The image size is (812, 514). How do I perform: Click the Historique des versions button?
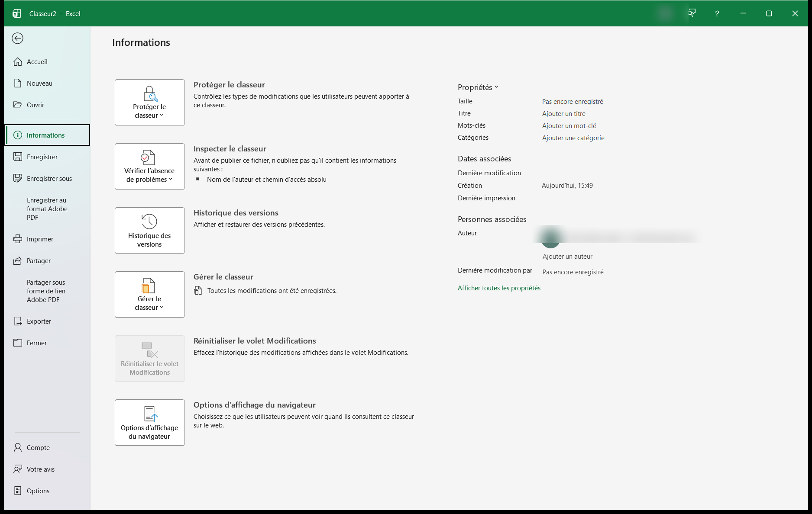149,231
